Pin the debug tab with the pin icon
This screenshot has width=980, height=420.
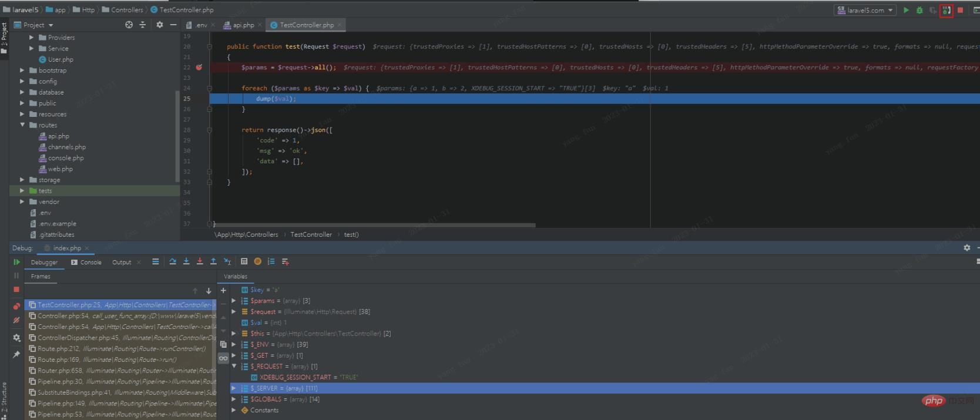[16, 354]
